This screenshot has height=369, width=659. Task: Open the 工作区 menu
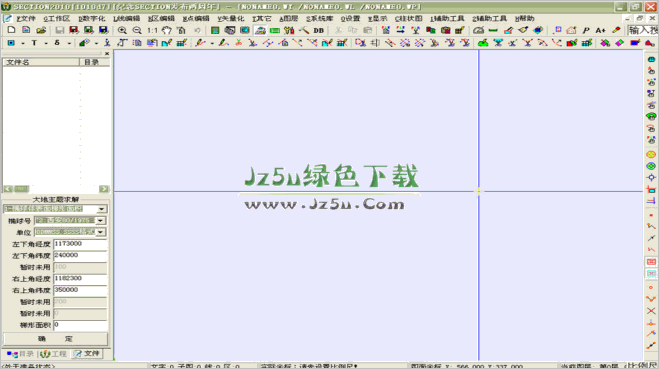tap(56, 18)
